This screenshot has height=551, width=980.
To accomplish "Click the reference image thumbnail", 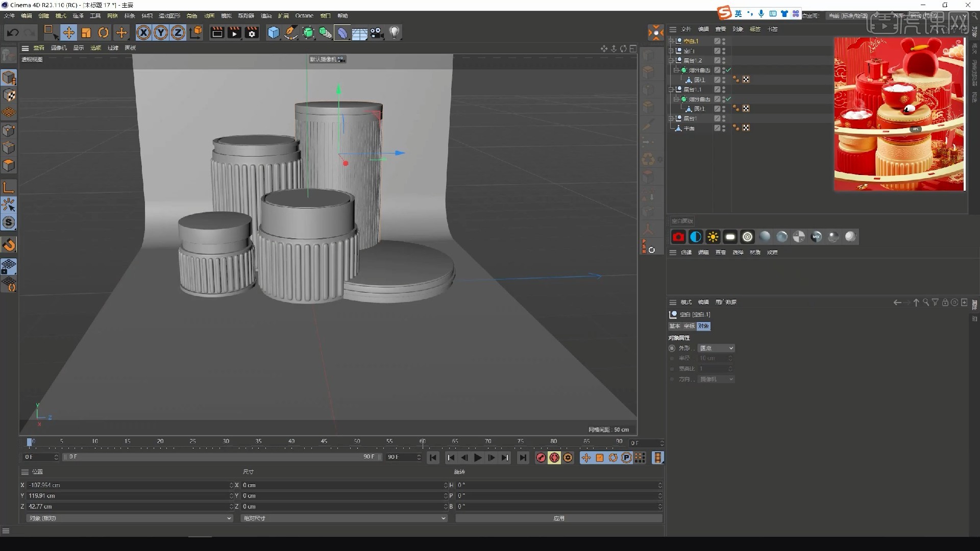I will (x=899, y=114).
